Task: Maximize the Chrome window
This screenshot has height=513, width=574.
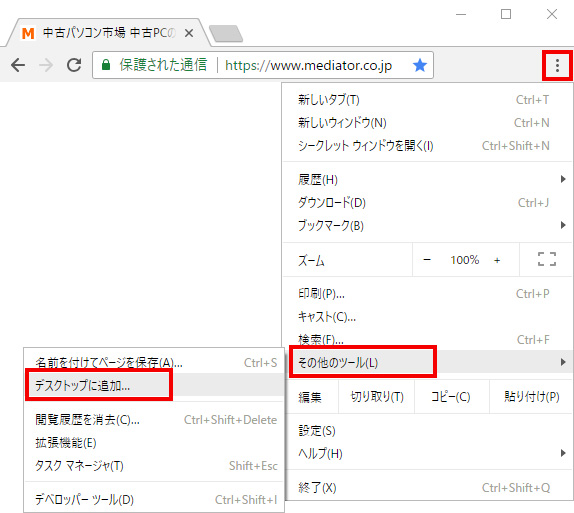Action: [506, 14]
